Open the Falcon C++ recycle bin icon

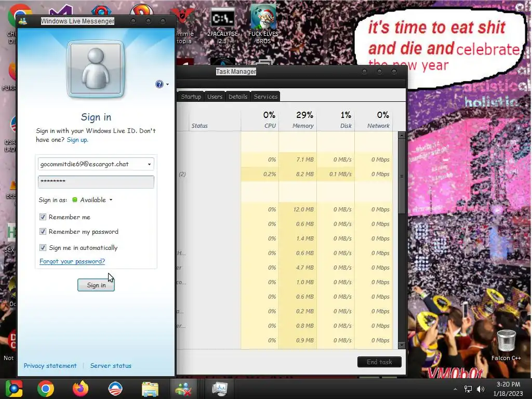[x=506, y=345]
